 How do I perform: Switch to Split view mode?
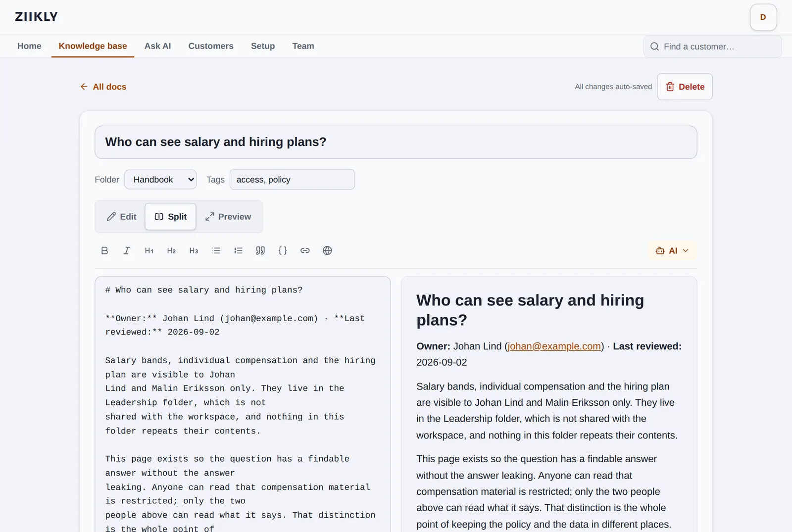coord(170,217)
